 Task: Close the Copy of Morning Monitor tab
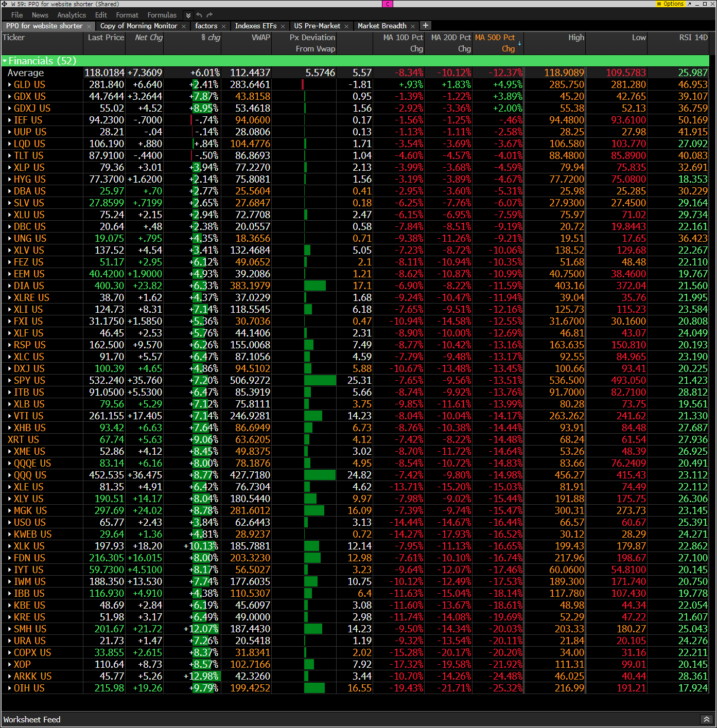tap(184, 26)
